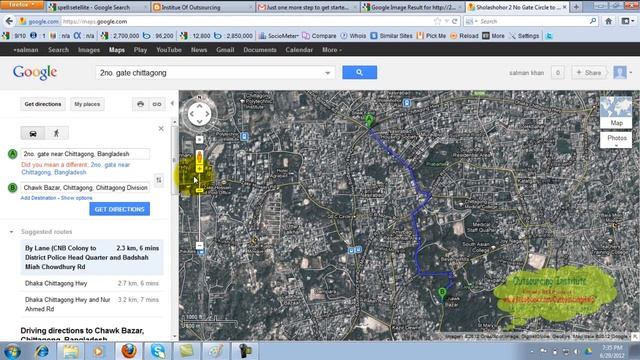The width and height of the screenshot is (640, 360).
Task: Open search box suggestions dropdown arrow
Action: pyautogui.click(x=327, y=73)
